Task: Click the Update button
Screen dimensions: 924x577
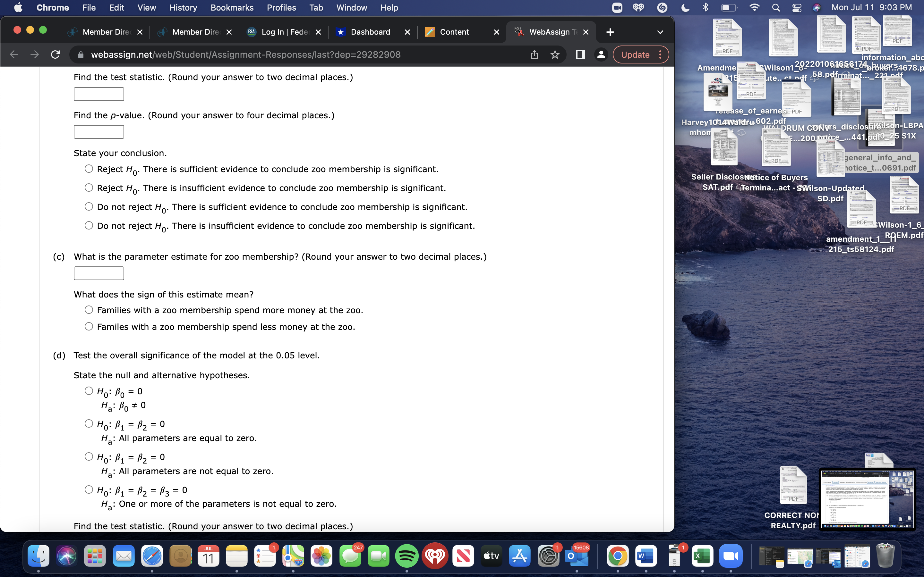Action: tap(635, 54)
